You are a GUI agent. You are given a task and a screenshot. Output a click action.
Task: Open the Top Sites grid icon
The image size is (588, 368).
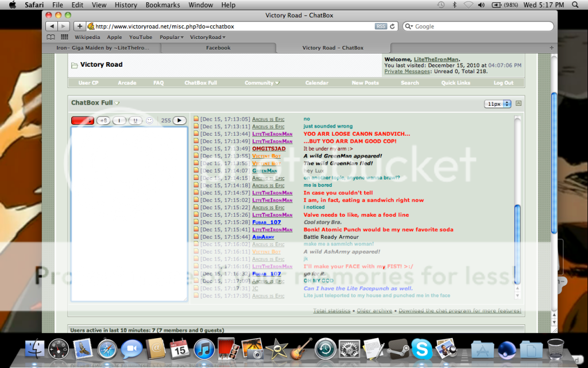pyautogui.click(x=64, y=37)
